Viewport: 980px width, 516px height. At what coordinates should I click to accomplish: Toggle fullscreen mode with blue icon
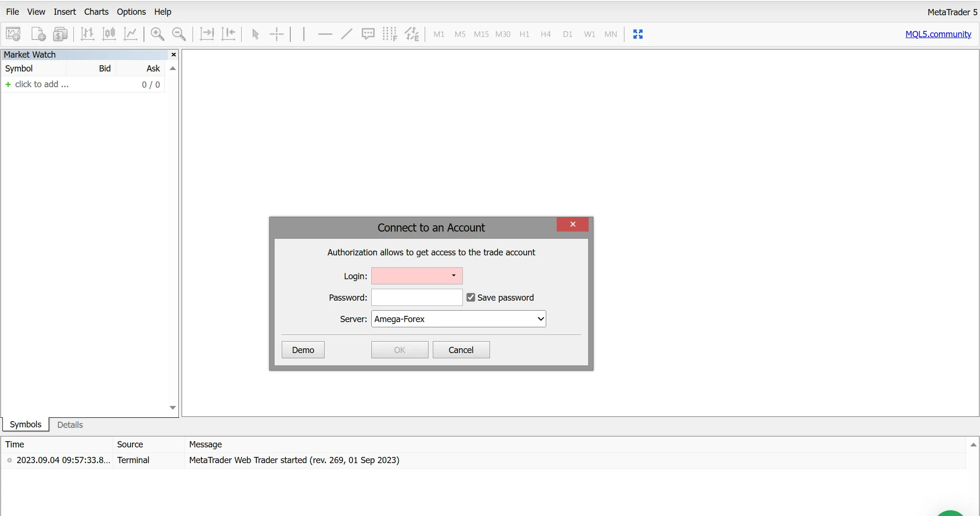click(x=638, y=34)
